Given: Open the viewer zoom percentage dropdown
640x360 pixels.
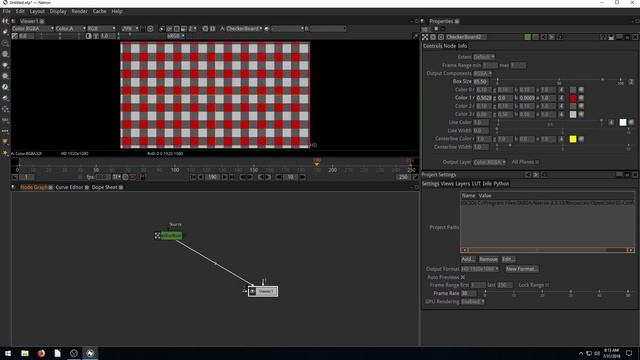Looking at the screenshot, I should (130, 29).
